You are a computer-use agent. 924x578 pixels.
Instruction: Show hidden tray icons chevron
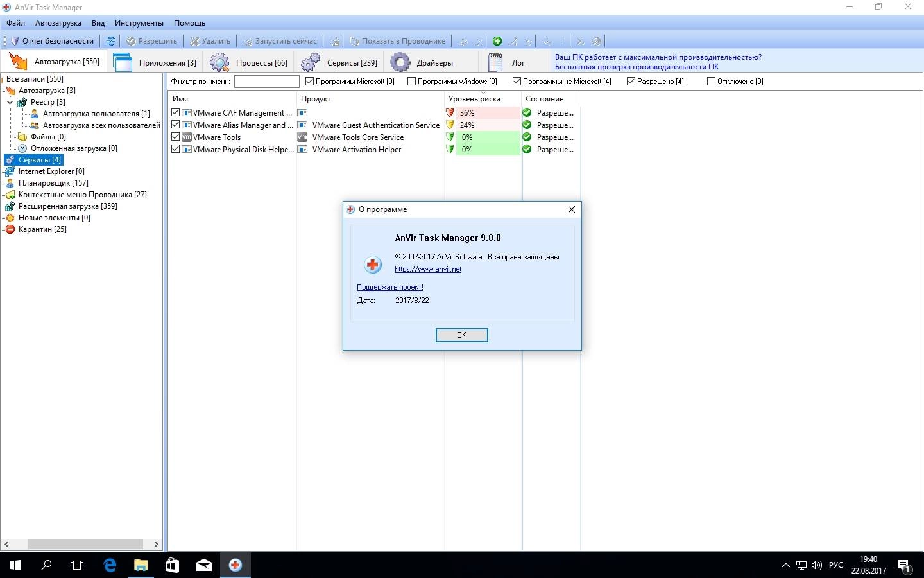pos(785,565)
